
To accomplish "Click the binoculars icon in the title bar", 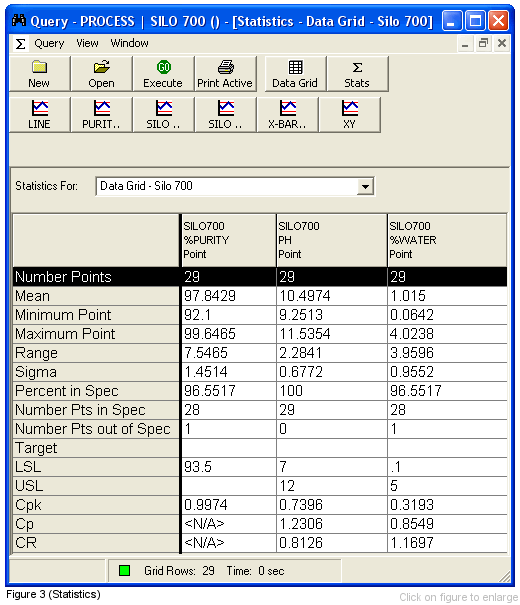I will click(x=19, y=20).
